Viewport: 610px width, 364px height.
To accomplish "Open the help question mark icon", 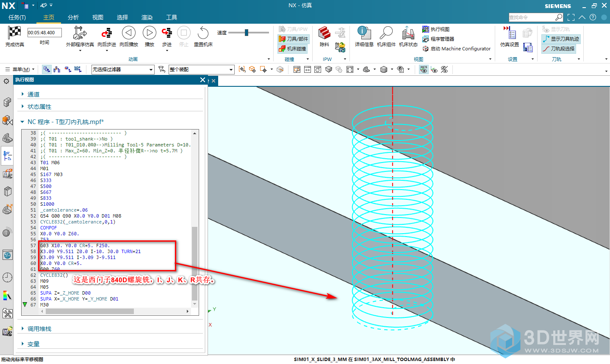I will [x=593, y=17].
